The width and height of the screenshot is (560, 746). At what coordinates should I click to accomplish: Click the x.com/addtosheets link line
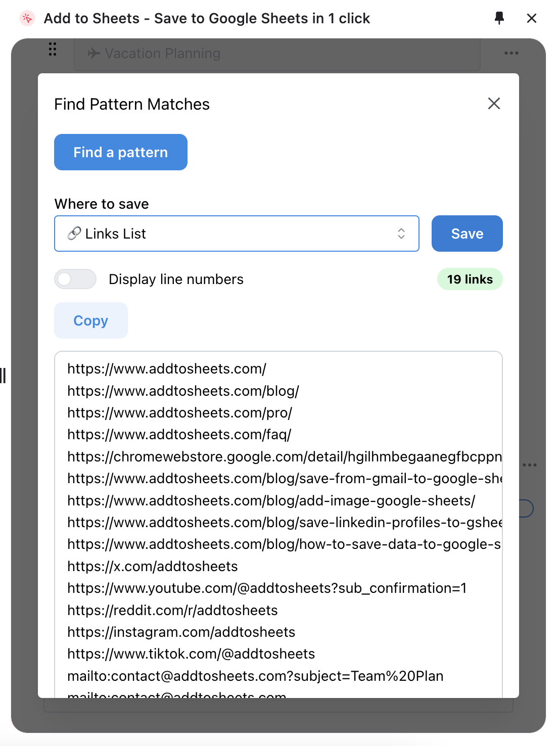coord(153,567)
